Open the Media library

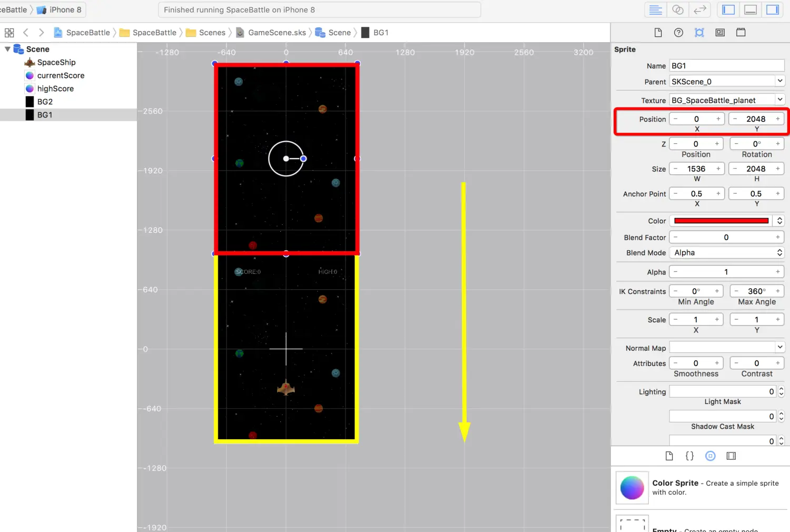click(x=731, y=456)
